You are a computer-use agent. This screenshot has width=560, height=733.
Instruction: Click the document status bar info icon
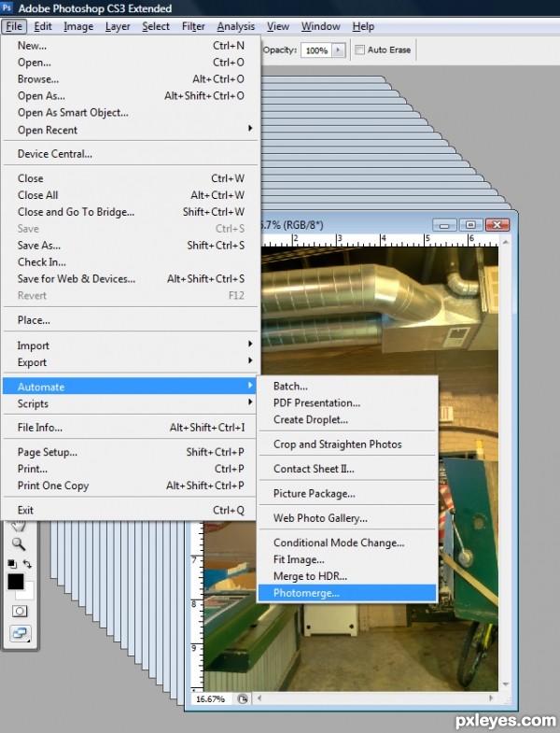242,698
